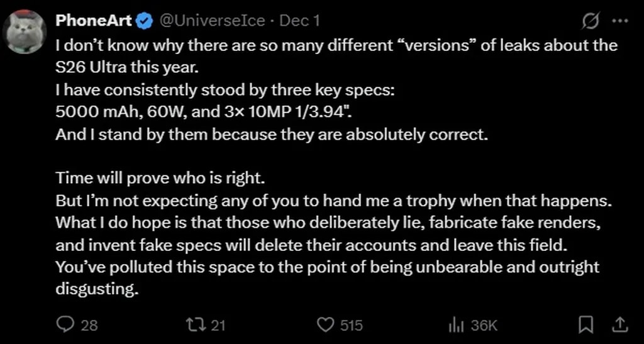Click the 28 replies count
644x344 pixels.
pyautogui.click(x=89, y=325)
